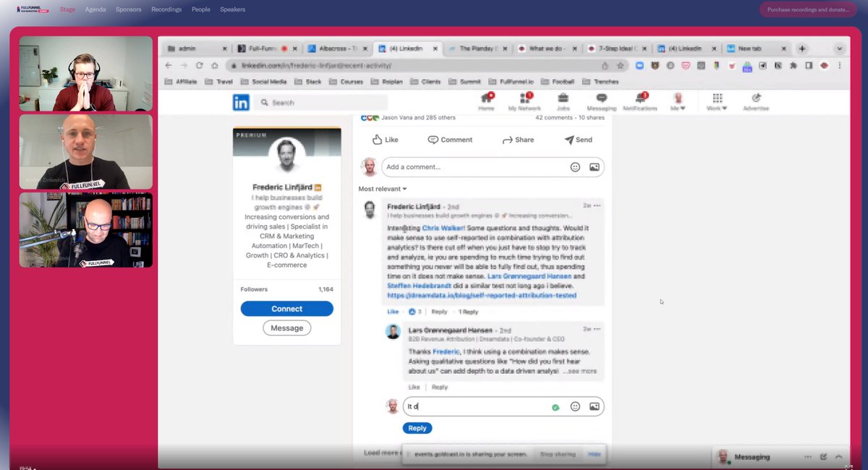Attach image in Add a comment field
This screenshot has height=470, width=868.
coord(594,167)
